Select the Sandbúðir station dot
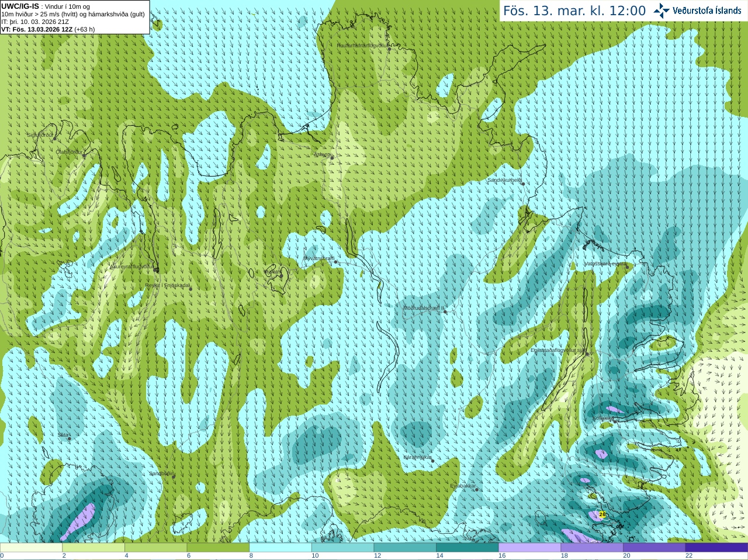 174,477
